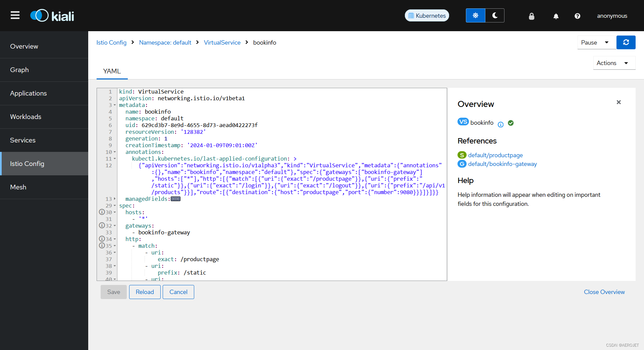Click the Kubernetes cluster badge

point(427,15)
